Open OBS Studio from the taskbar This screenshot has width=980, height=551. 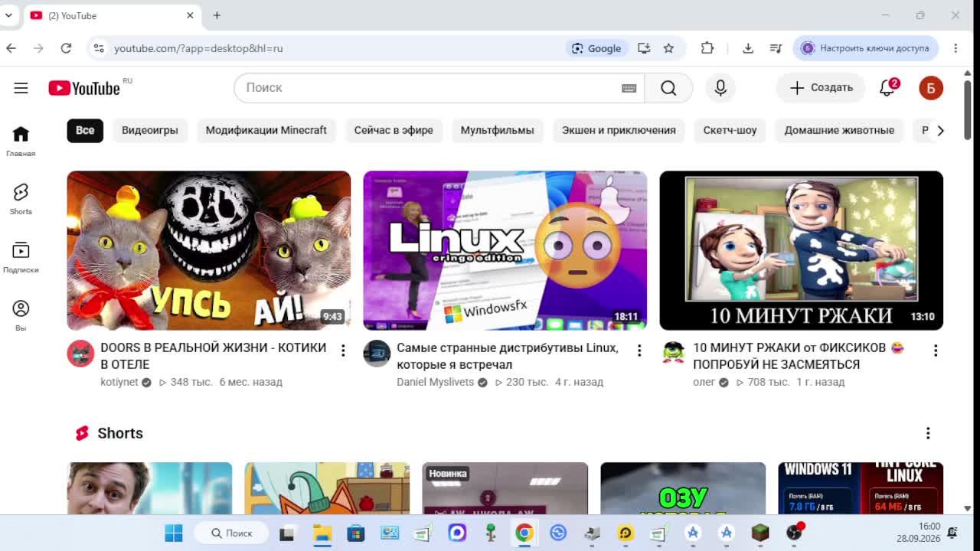(x=794, y=533)
